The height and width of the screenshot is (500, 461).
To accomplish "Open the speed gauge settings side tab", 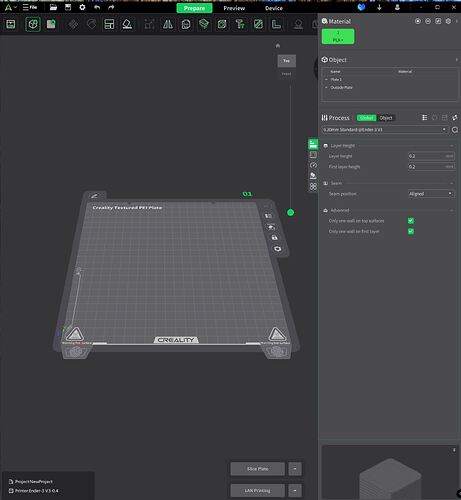I will 313,165.
